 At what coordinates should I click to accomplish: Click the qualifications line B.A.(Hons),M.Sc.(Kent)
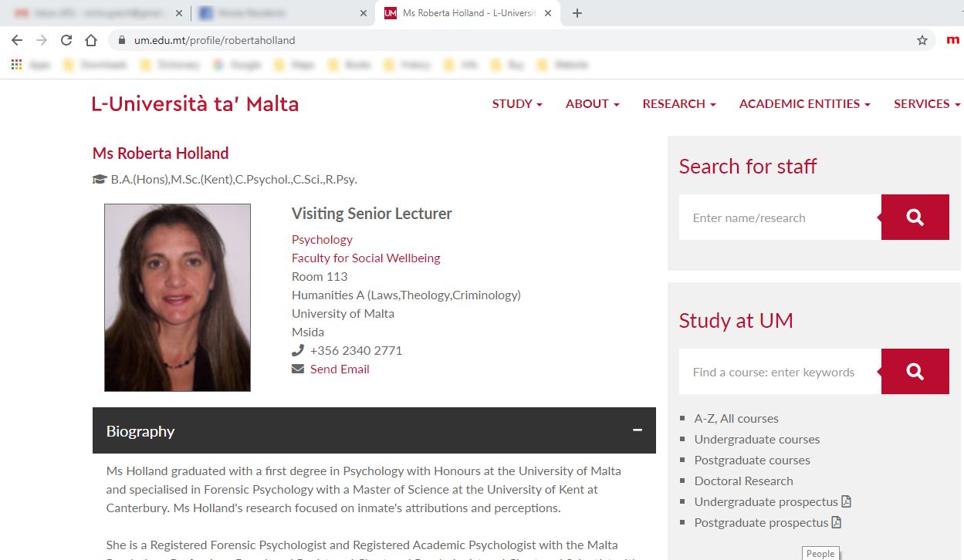(234, 180)
